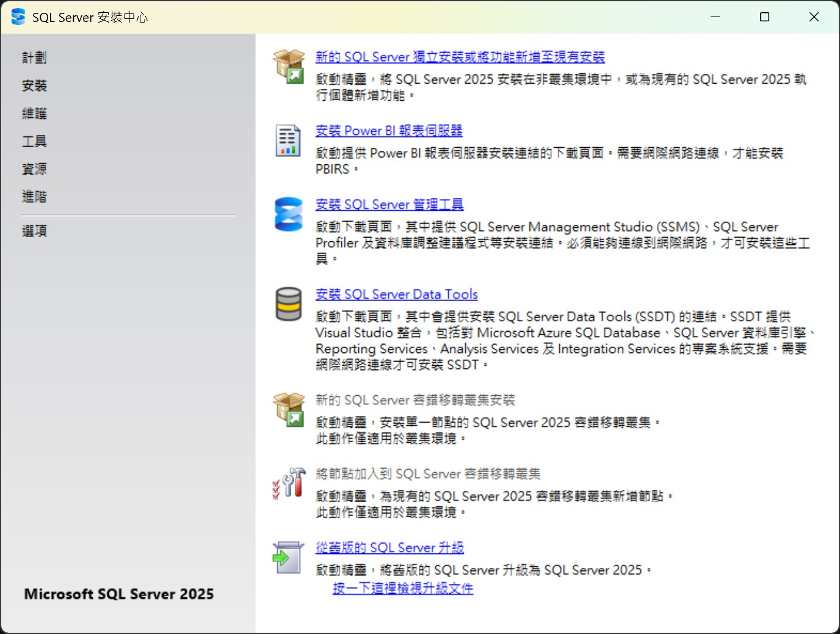
Task: Open link 安裝 SQL Server Data Tools
Action: [x=397, y=294]
